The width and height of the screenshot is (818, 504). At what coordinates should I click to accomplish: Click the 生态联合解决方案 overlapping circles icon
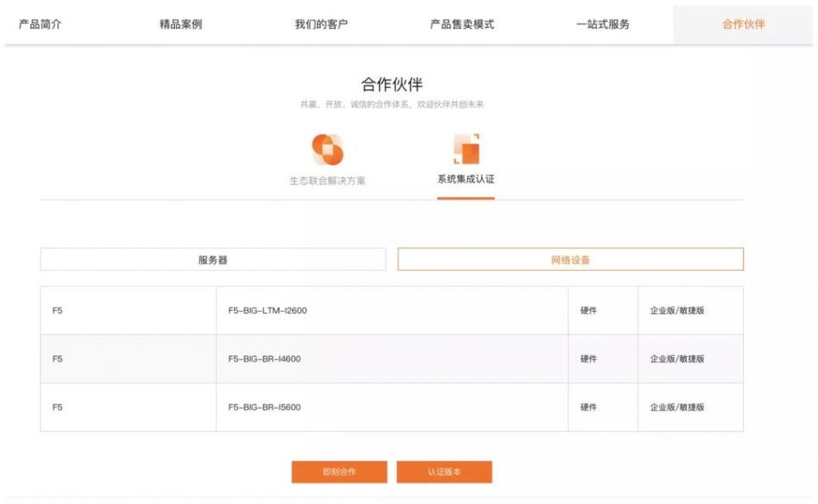click(x=328, y=149)
